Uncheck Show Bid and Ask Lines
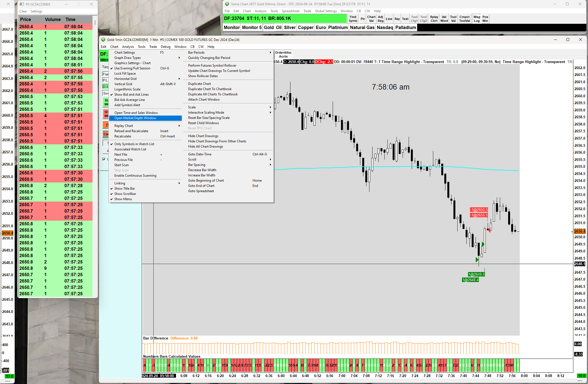This screenshot has width=588, height=384. tap(132, 95)
